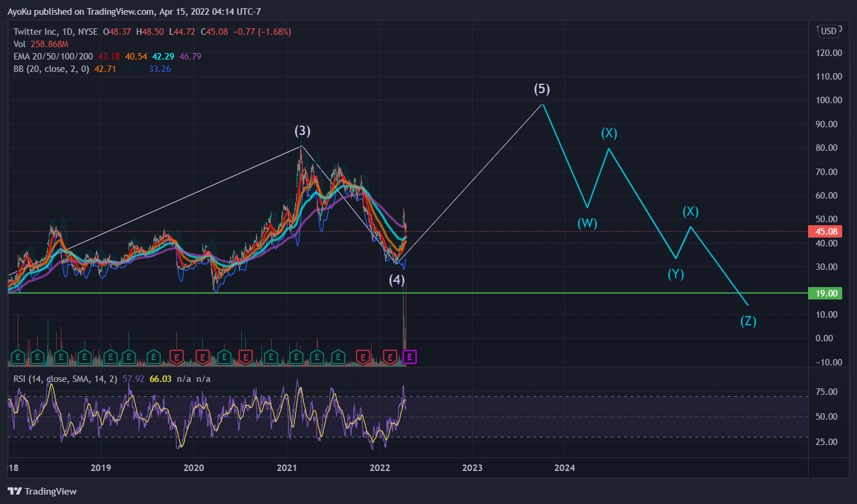The height and width of the screenshot is (504, 857).
Task: Click the high price H48.50
Action: 150,32
